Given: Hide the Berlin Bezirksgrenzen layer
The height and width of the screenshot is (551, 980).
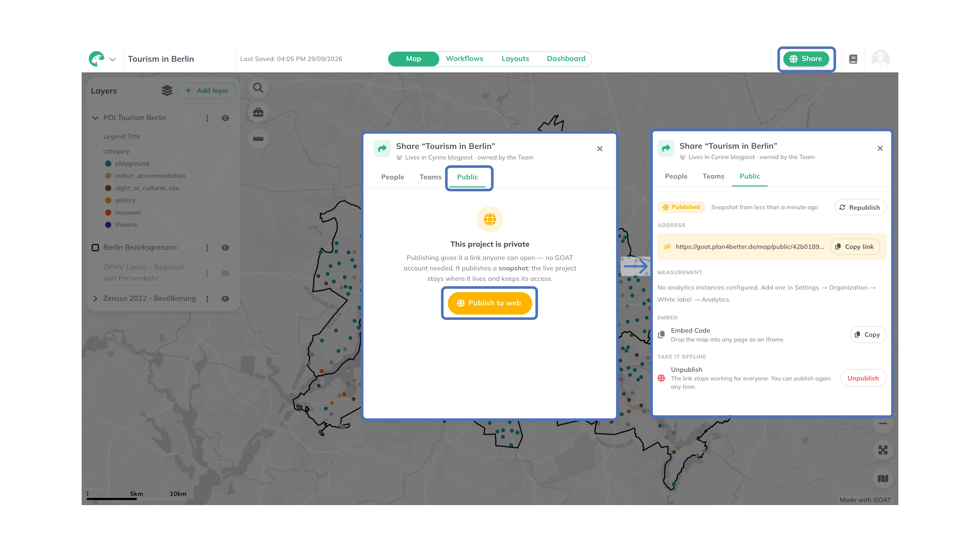Looking at the screenshot, I should pos(225,248).
